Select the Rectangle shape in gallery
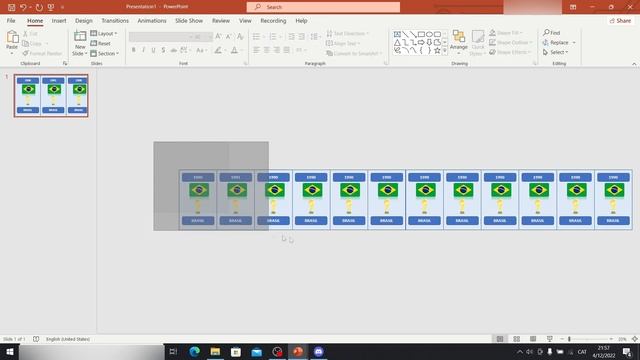This screenshot has width=640, height=360. pos(421,34)
